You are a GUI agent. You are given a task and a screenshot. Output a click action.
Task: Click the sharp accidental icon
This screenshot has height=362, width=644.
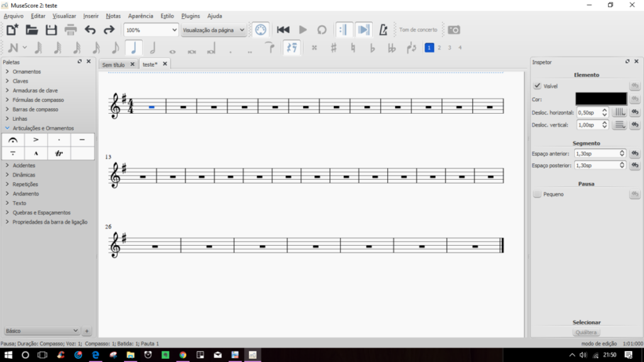(x=333, y=48)
